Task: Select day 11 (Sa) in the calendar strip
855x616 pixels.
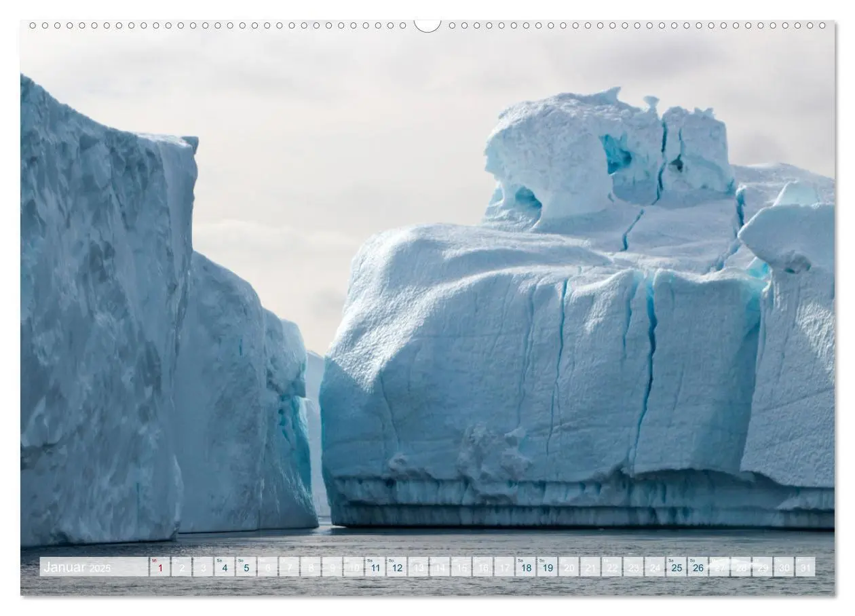Action: click(x=375, y=567)
